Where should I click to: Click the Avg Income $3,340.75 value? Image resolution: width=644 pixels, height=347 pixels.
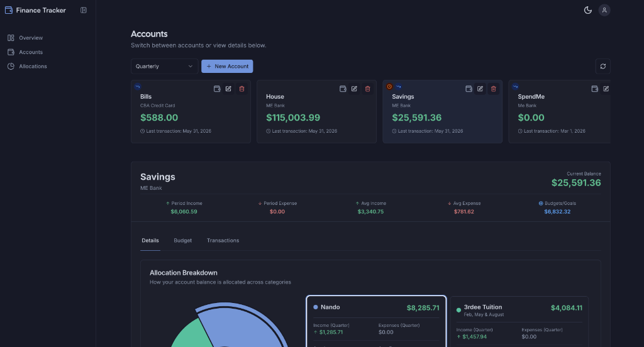370,212
